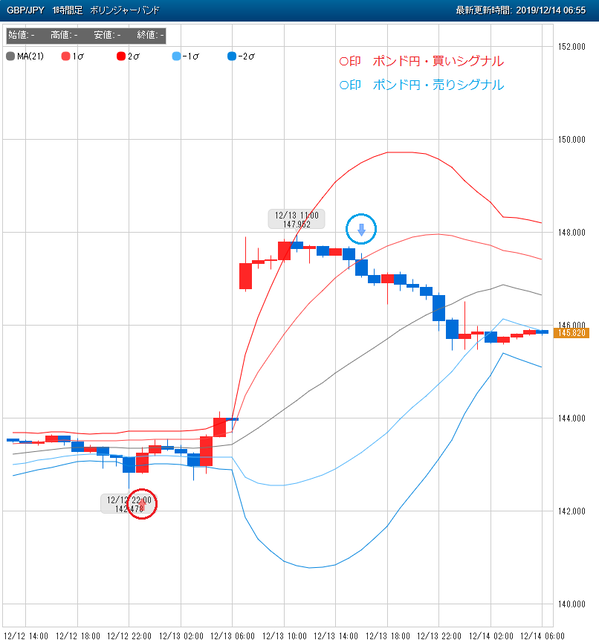This screenshot has height=640, width=599.
Task: Click the 終値 close price field
Action: [150, 35]
